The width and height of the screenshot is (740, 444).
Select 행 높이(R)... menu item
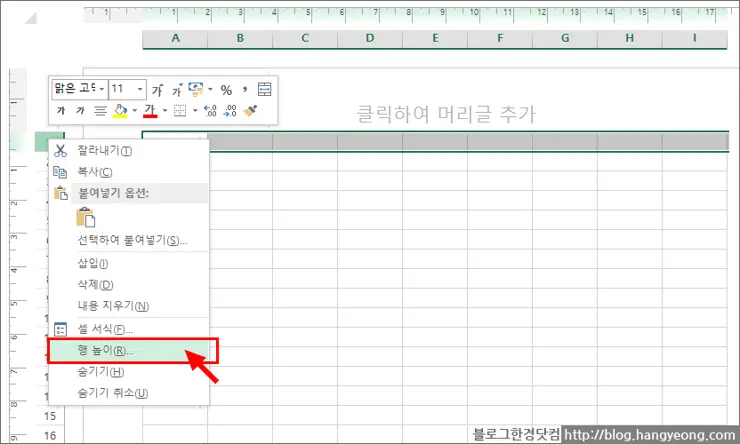129,351
